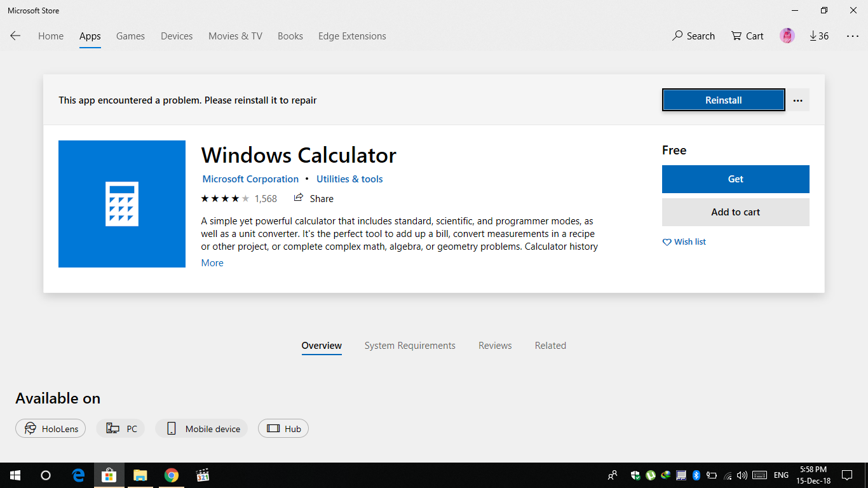Select the Overview section tab
The image size is (868, 488).
[322, 346]
